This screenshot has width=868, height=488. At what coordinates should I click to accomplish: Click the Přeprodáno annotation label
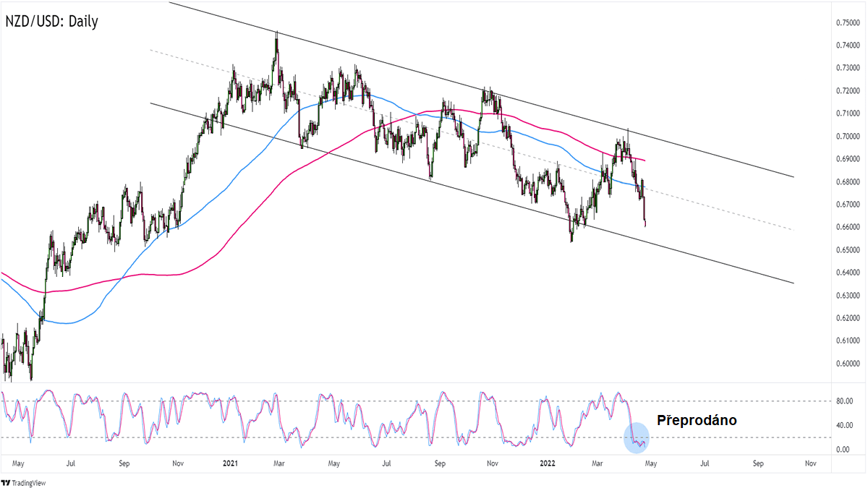[697, 420]
